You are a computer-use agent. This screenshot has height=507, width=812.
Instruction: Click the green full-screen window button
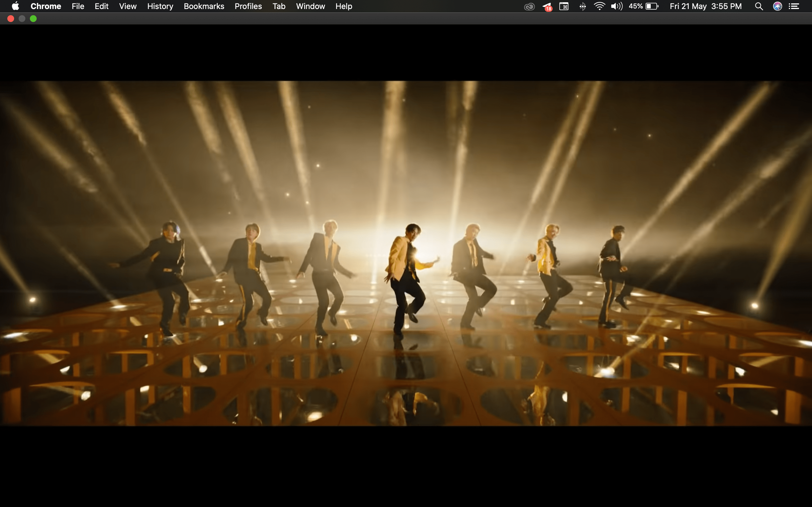click(x=33, y=19)
